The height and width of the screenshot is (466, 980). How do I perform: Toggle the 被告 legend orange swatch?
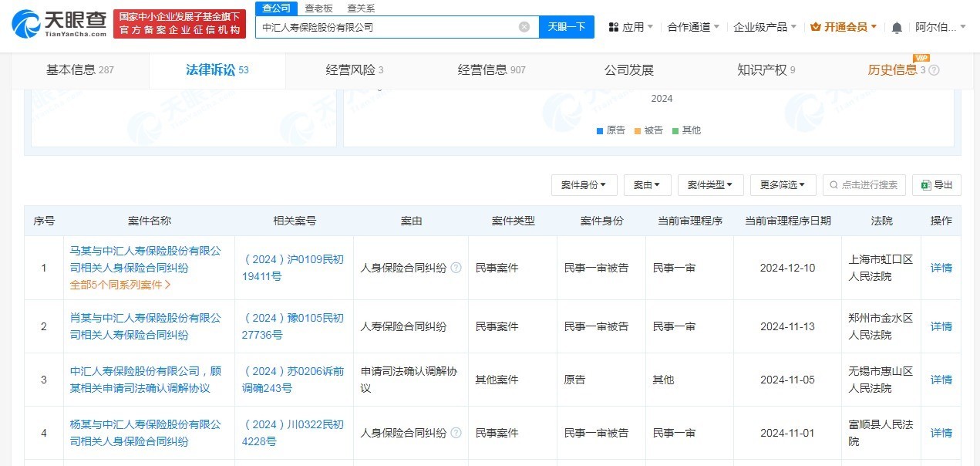pos(637,130)
